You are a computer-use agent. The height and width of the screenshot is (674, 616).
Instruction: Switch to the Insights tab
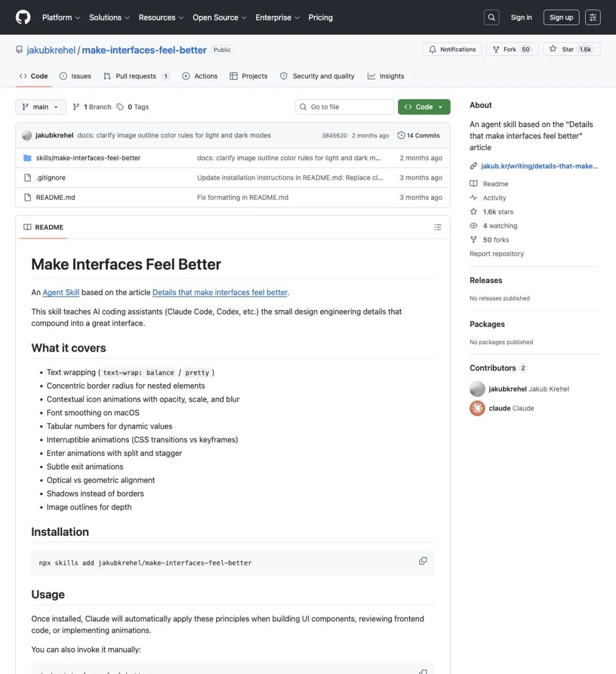[386, 76]
